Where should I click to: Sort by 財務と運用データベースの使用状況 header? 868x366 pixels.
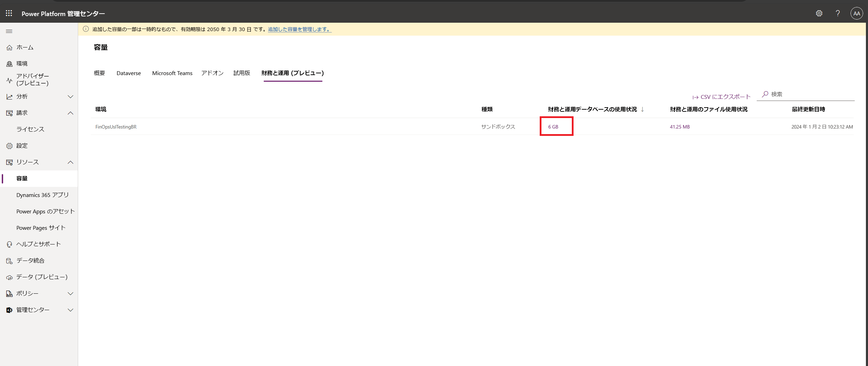[592, 109]
